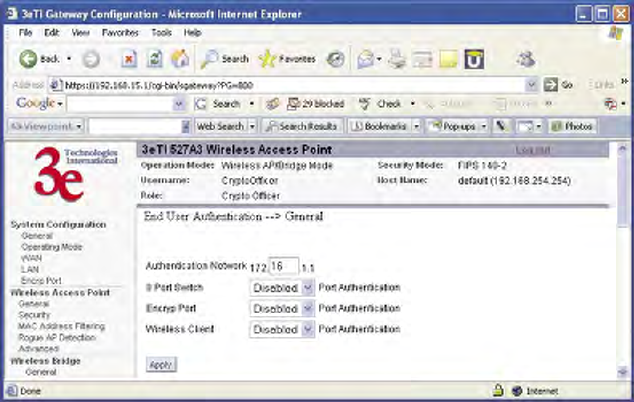This screenshot has width=634, height=402.
Task: Expand the Google logo menu arrow
Action: point(60,104)
